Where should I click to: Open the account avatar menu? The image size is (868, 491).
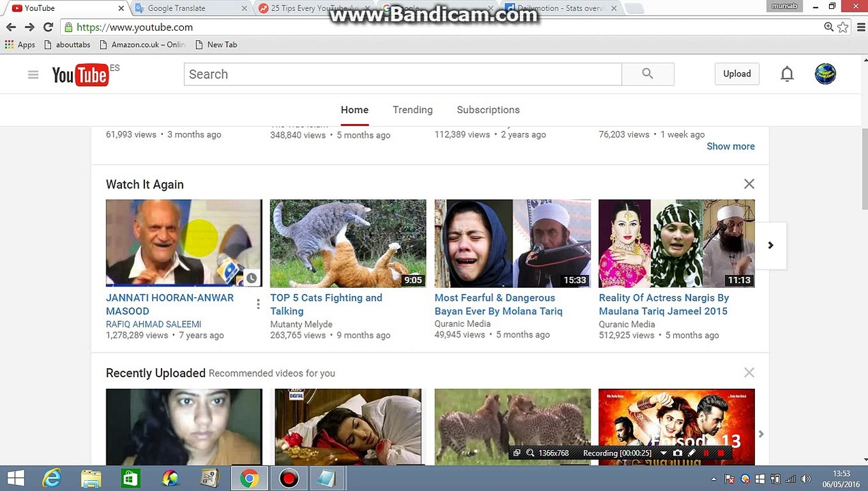[x=825, y=74]
